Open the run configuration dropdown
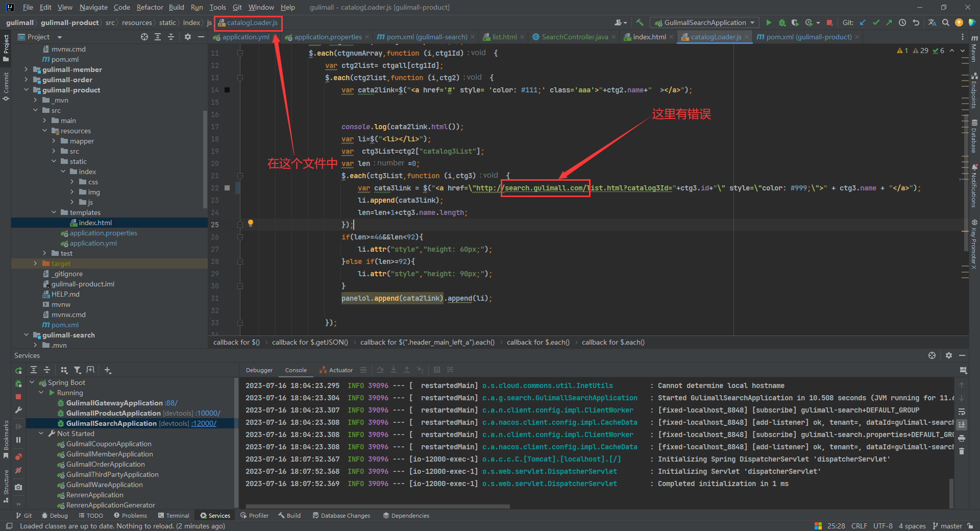980x531 pixels. pyautogui.click(x=704, y=22)
